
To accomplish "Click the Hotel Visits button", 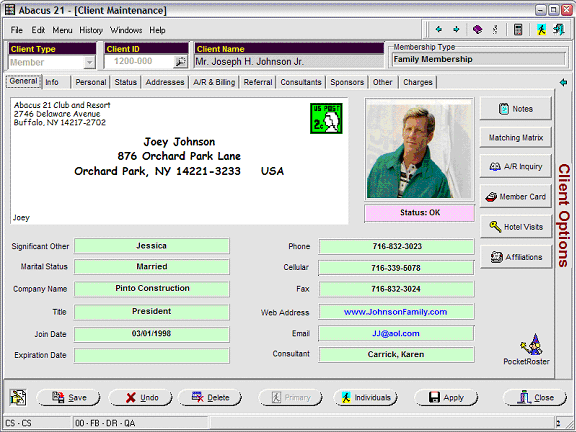I will (x=515, y=227).
